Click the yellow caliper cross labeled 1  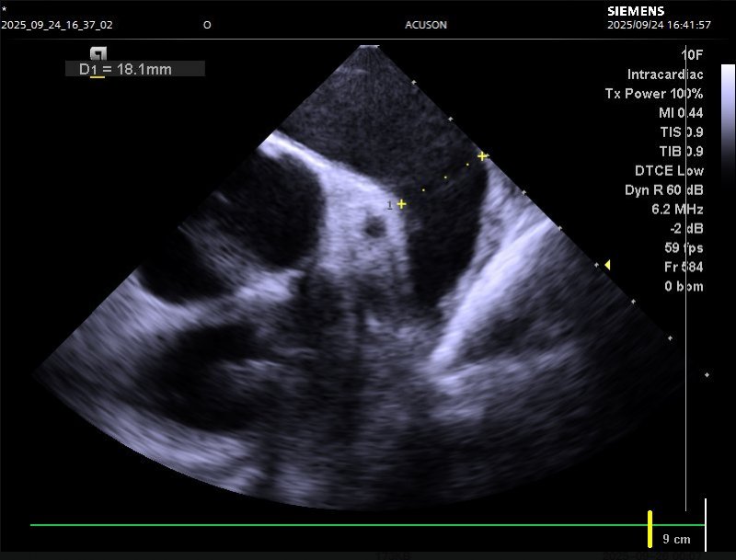click(x=401, y=204)
